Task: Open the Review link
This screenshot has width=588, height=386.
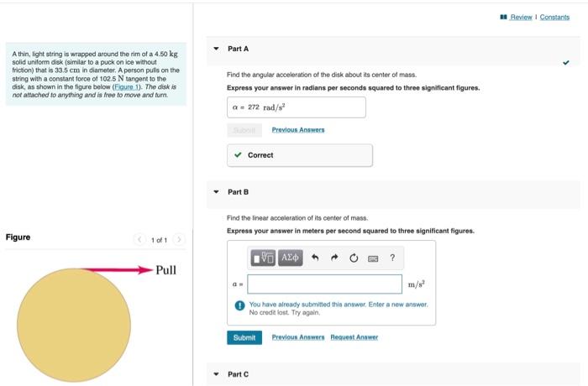Action: [521, 18]
